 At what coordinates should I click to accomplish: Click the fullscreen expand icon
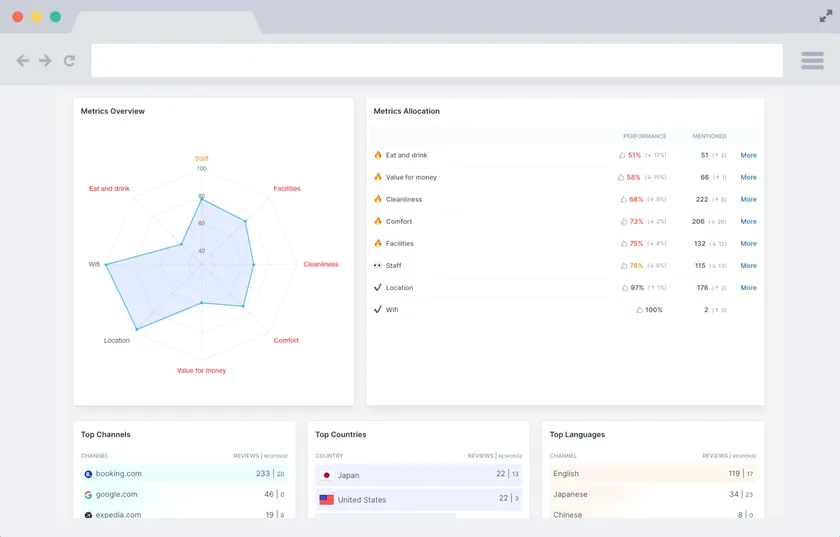(x=826, y=17)
